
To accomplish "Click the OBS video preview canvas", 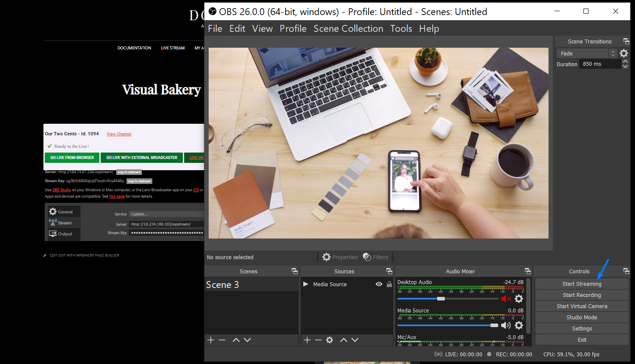I will tap(379, 143).
